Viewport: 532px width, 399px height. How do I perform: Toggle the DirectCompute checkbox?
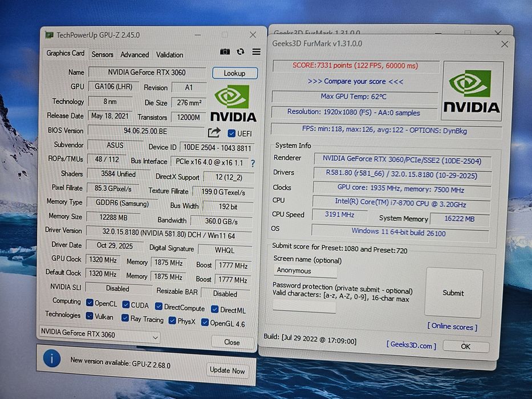click(159, 307)
